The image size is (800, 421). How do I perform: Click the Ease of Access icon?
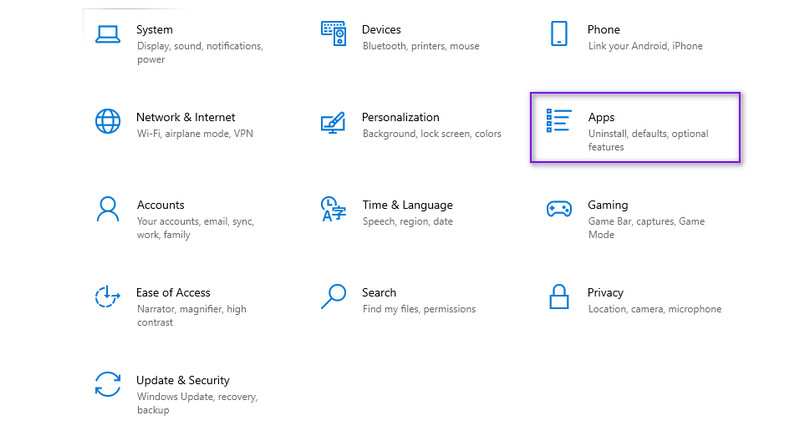click(x=107, y=297)
